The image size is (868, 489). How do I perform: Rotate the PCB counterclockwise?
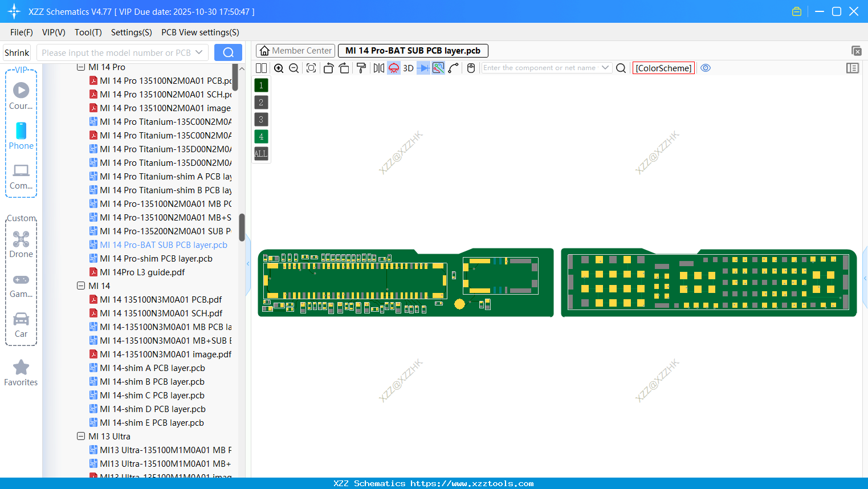[x=328, y=68]
